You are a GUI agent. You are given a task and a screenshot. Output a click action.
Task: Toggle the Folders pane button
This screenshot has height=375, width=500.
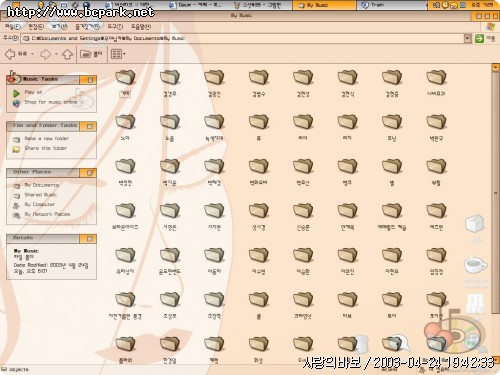tap(91, 54)
